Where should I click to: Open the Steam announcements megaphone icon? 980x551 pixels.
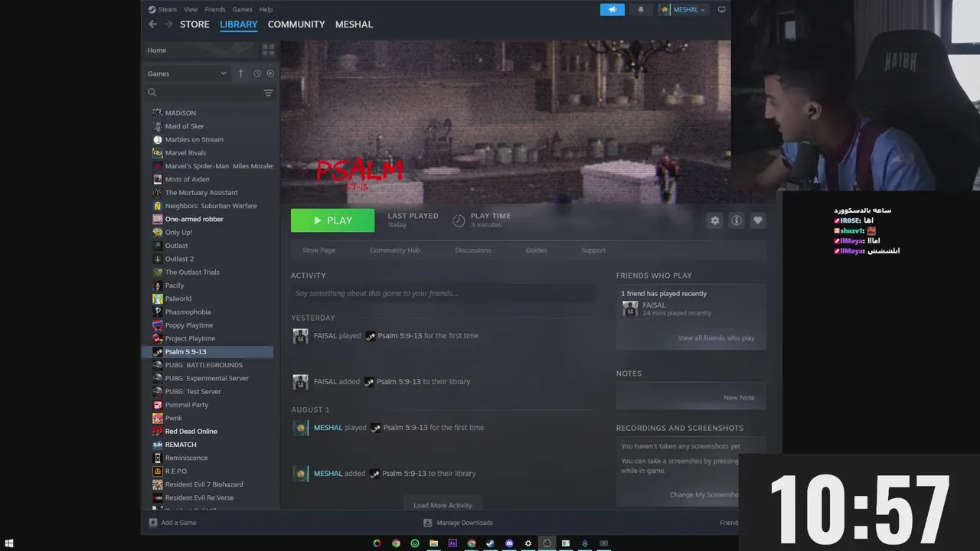click(x=612, y=9)
